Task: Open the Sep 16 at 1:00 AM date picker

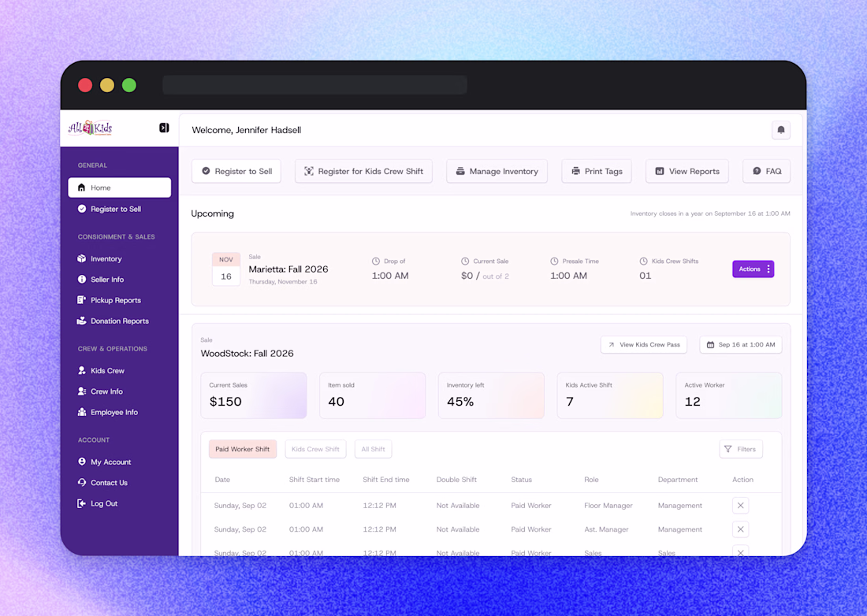Action: click(740, 345)
